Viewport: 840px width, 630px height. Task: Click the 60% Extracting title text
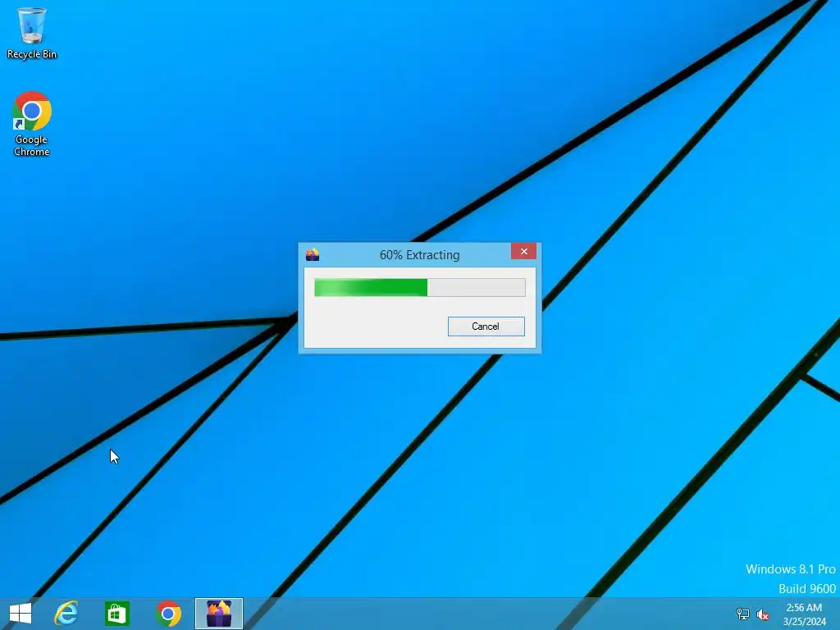(x=419, y=255)
